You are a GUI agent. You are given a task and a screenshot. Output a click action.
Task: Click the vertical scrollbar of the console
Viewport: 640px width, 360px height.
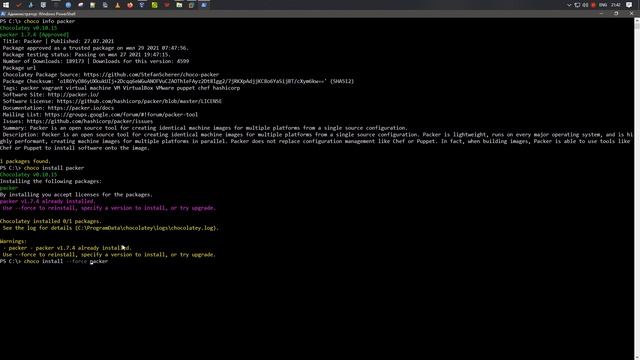coord(637,188)
